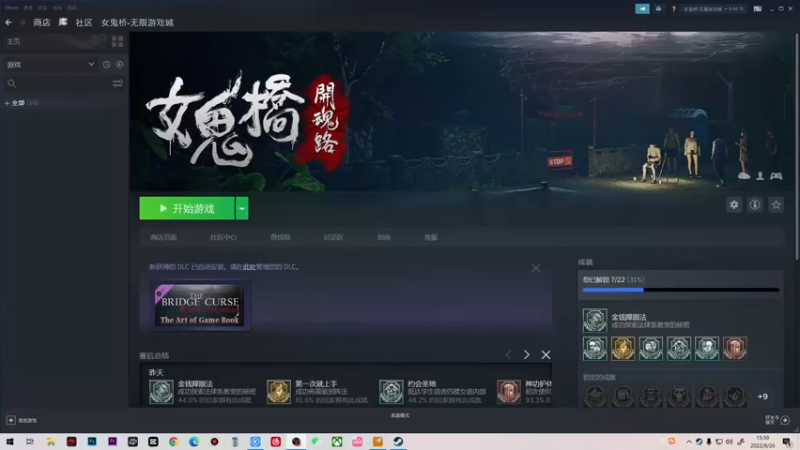The width and height of the screenshot is (800, 450).
Task: Open the 库 library tab
Action: (63, 22)
